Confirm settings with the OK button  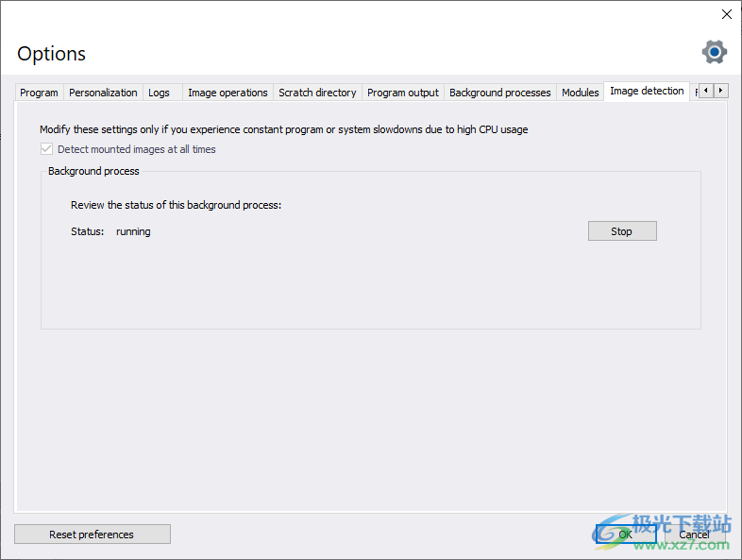(625, 535)
